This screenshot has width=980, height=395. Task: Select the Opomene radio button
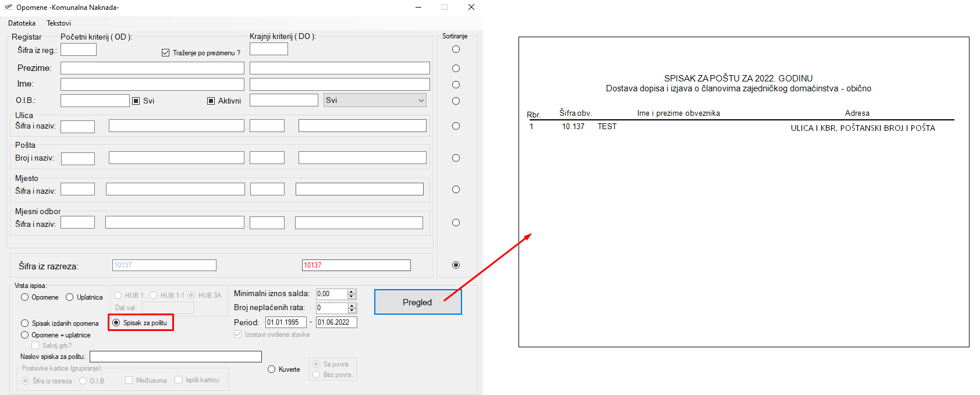click(x=25, y=297)
